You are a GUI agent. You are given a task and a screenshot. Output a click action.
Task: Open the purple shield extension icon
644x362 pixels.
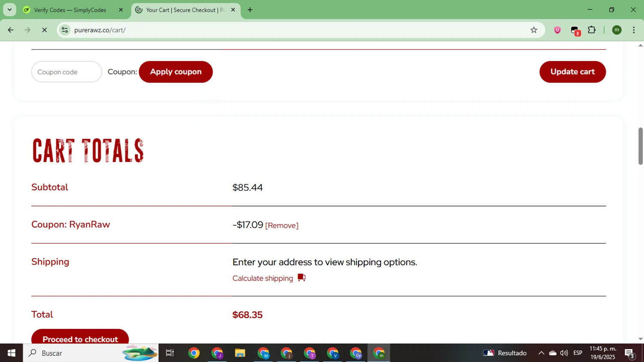pyautogui.click(x=557, y=30)
